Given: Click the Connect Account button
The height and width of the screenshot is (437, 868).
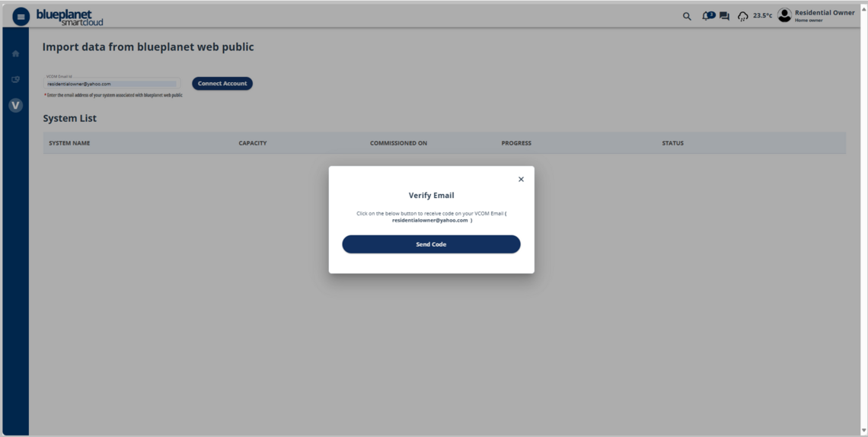Looking at the screenshot, I should click(x=222, y=84).
